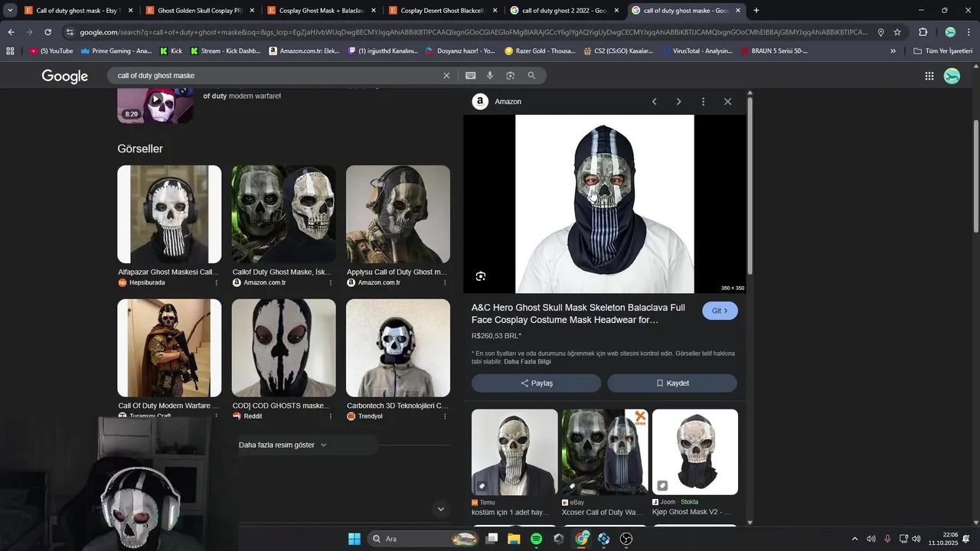Open the tab search dropdown
980x551 pixels.
pos(10,11)
